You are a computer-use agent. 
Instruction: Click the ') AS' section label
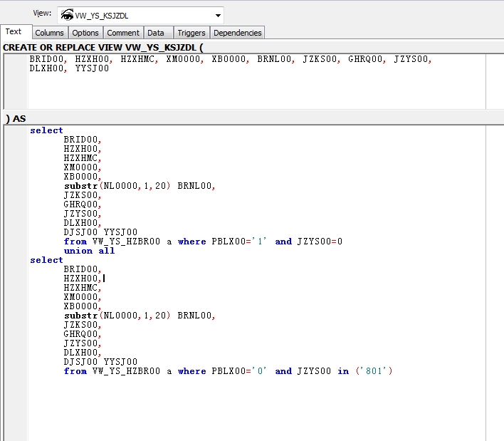click(x=15, y=118)
